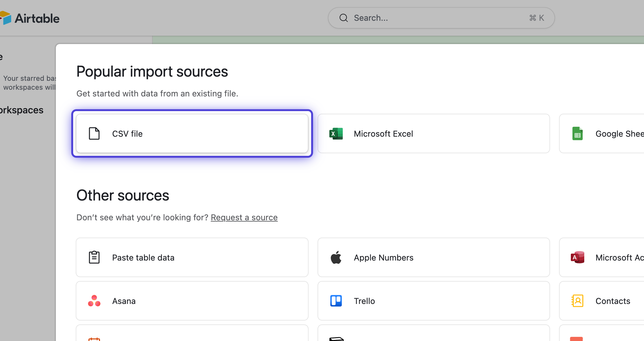
Task: Click the red Microsoft Access icon
Action: (x=577, y=257)
